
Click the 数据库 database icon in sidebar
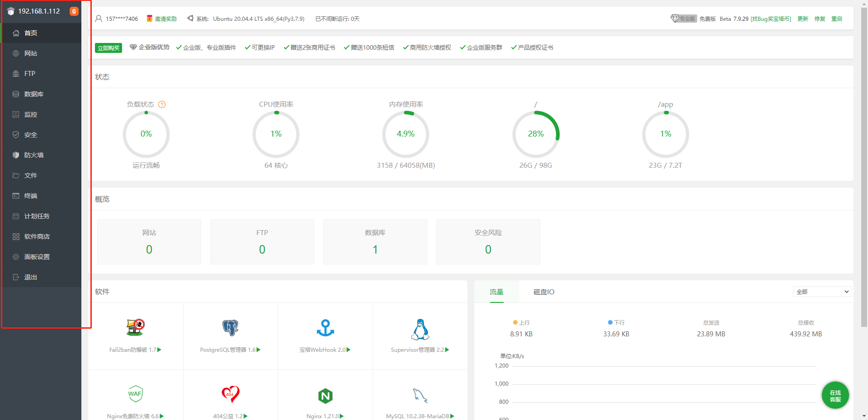pyautogui.click(x=16, y=94)
